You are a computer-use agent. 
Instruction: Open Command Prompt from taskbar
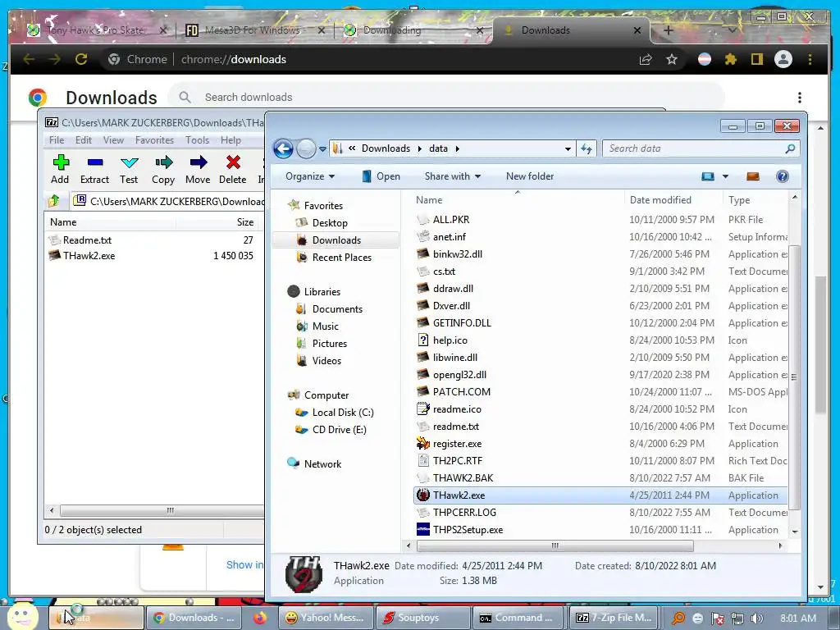[x=518, y=618]
